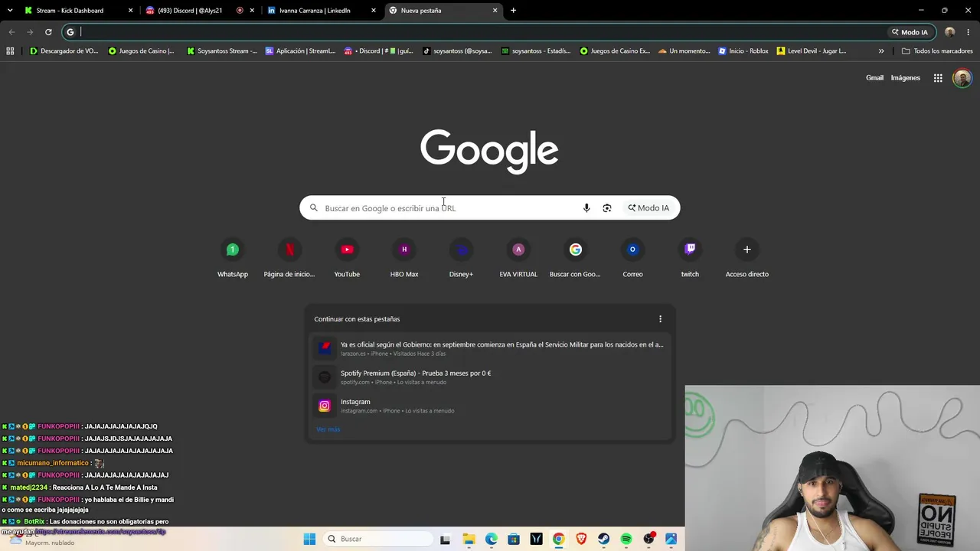This screenshot has height=551, width=980.
Task: Open the Google apps grid
Action: coord(938,78)
